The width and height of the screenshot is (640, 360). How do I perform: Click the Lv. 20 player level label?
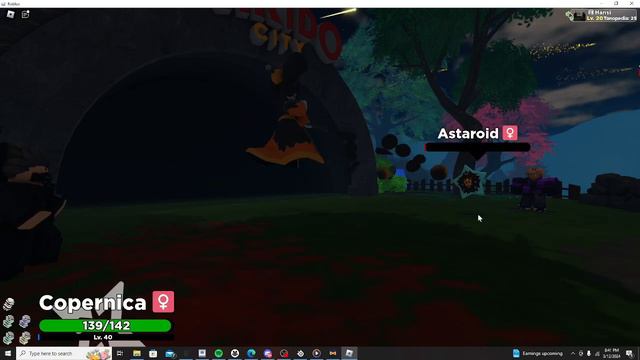tap(595, 18)
